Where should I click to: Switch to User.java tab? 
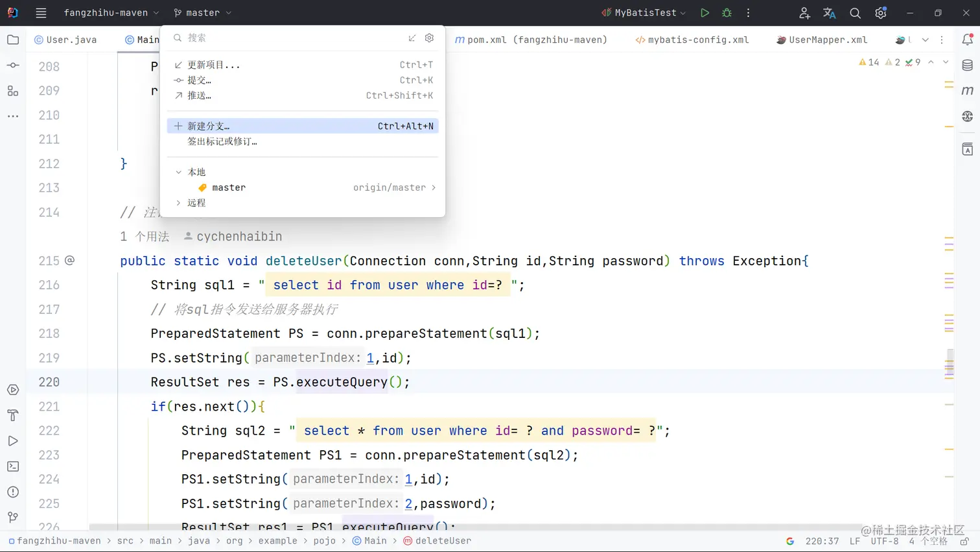pos(65,40)
